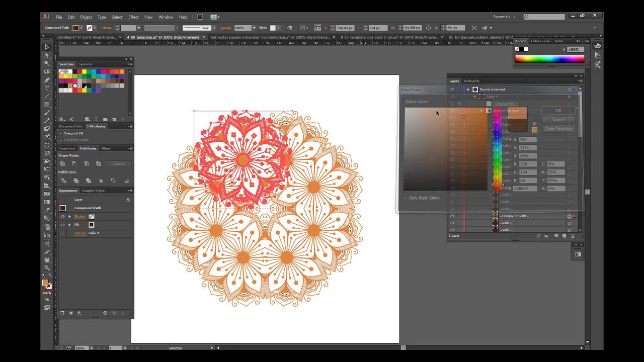Open the Essentials workspace dropdown

[x=504, y=17]
